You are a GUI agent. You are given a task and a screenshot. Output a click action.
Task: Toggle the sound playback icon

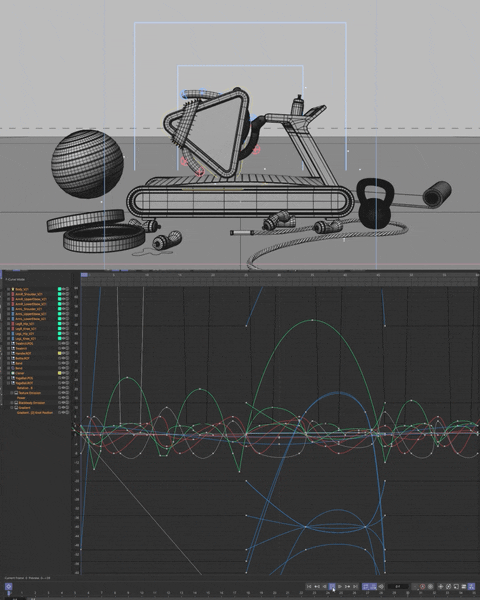pyautogui.click(x=381, y=586)
